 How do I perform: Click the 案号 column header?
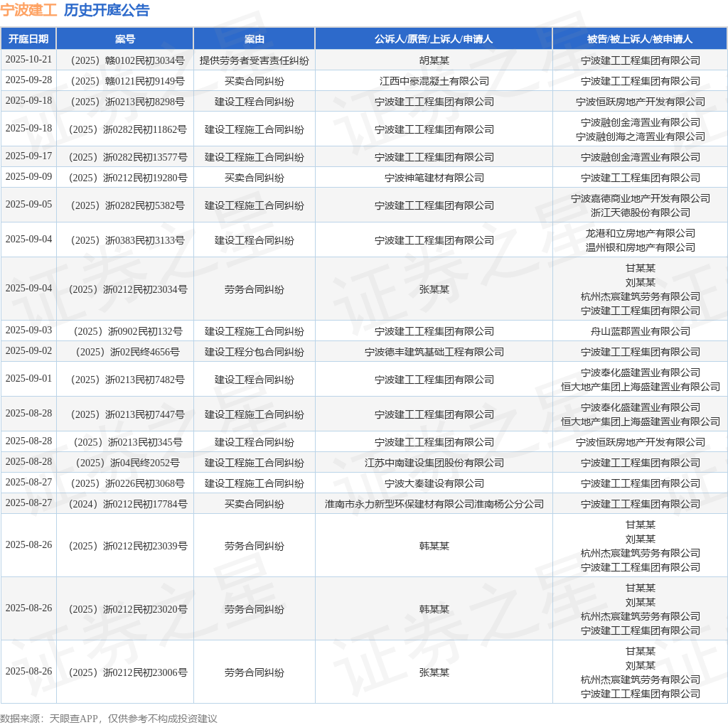point(125,39)
